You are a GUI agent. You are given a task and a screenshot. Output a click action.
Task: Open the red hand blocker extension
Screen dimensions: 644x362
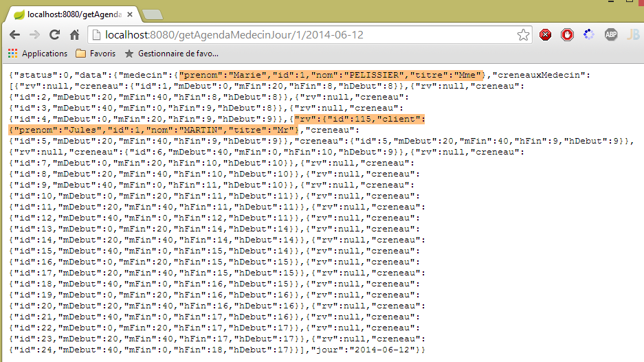click(x=567, y=34)
